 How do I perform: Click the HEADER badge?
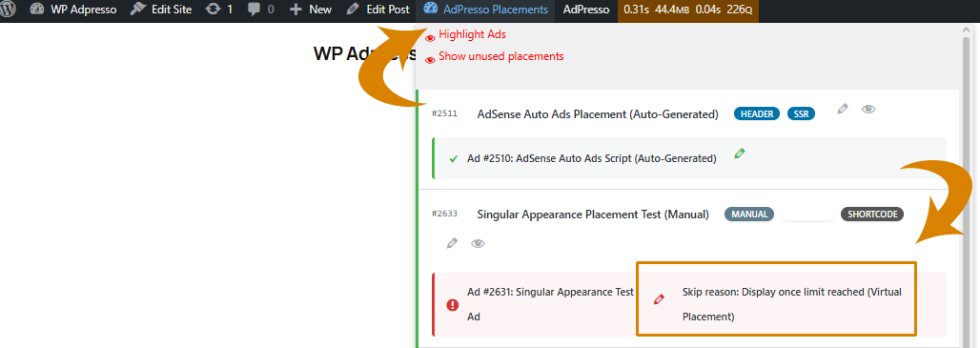tap(757, 114)
